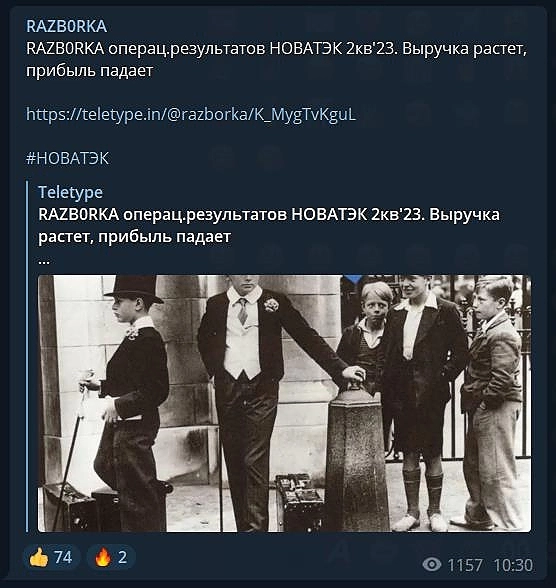Add a fire reaction with 2

(x=111, y=557)
